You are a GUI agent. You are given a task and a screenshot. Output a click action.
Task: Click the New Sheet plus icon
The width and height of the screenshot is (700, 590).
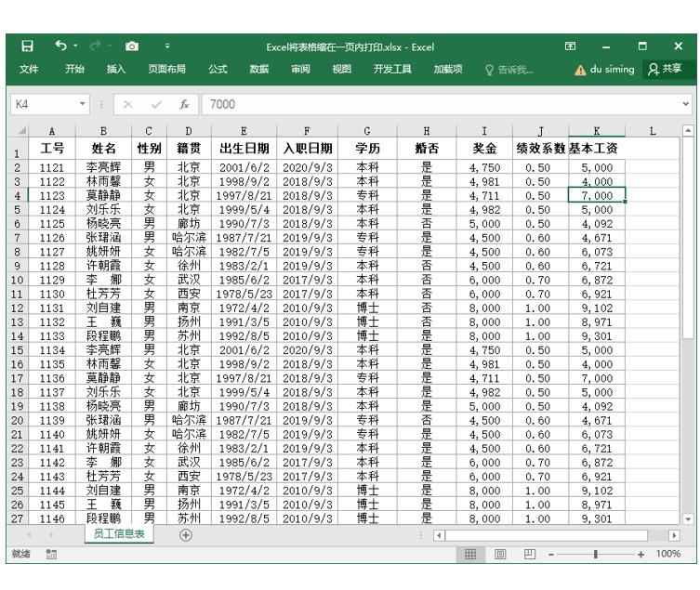pos(186,534)
